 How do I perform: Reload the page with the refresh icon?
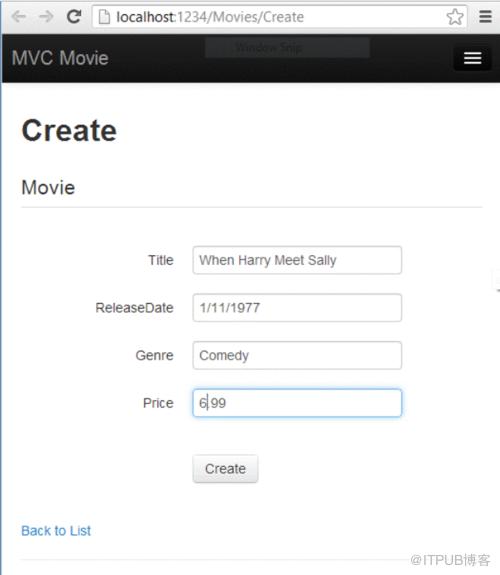tap(74, 17)
